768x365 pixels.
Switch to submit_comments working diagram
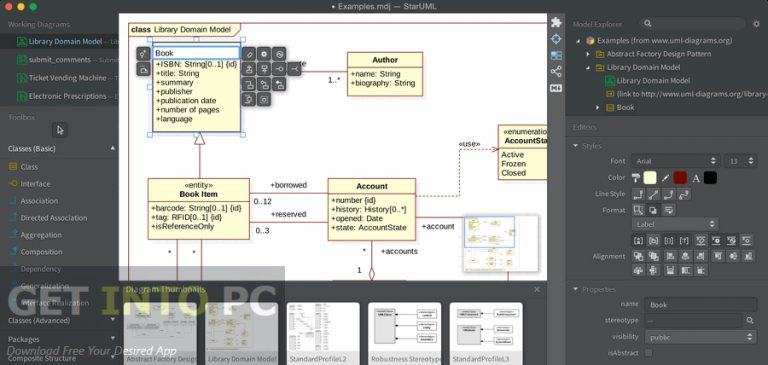pyautogui.click(x=59, y=60)
